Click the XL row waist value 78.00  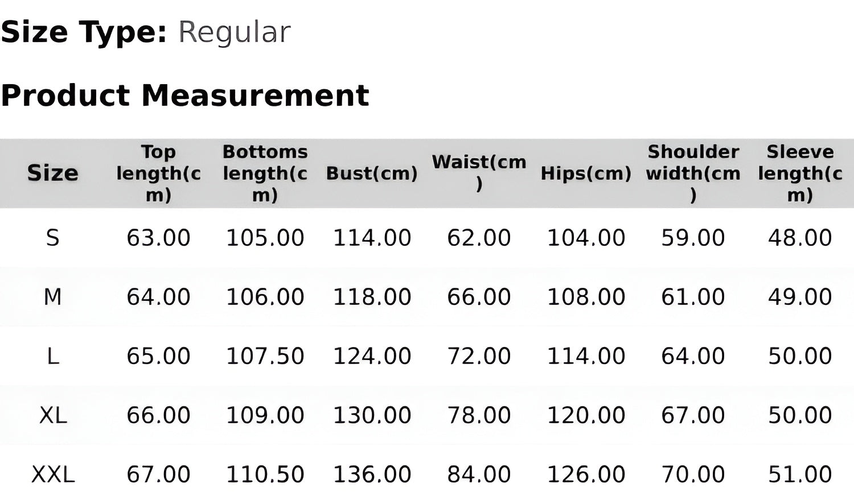coord(479,415)
